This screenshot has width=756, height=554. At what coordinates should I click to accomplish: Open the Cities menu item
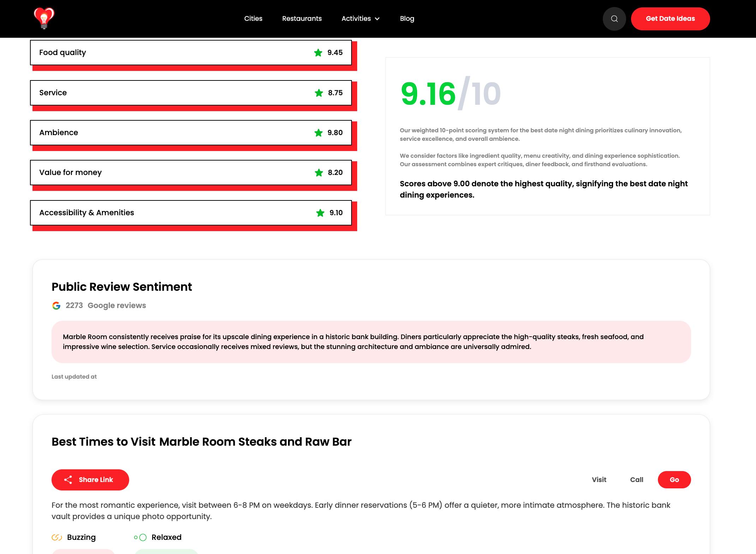253,19
